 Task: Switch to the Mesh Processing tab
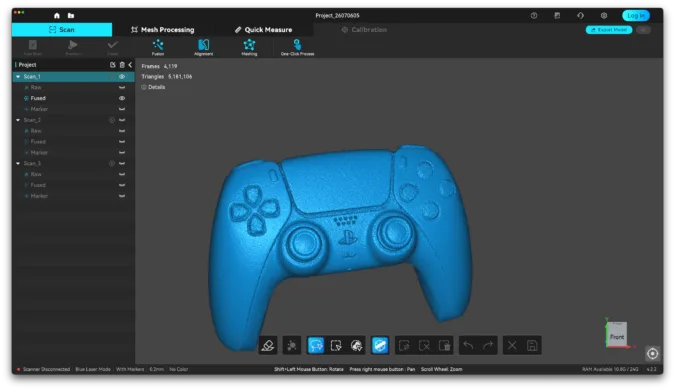click(x=162, y=30)
